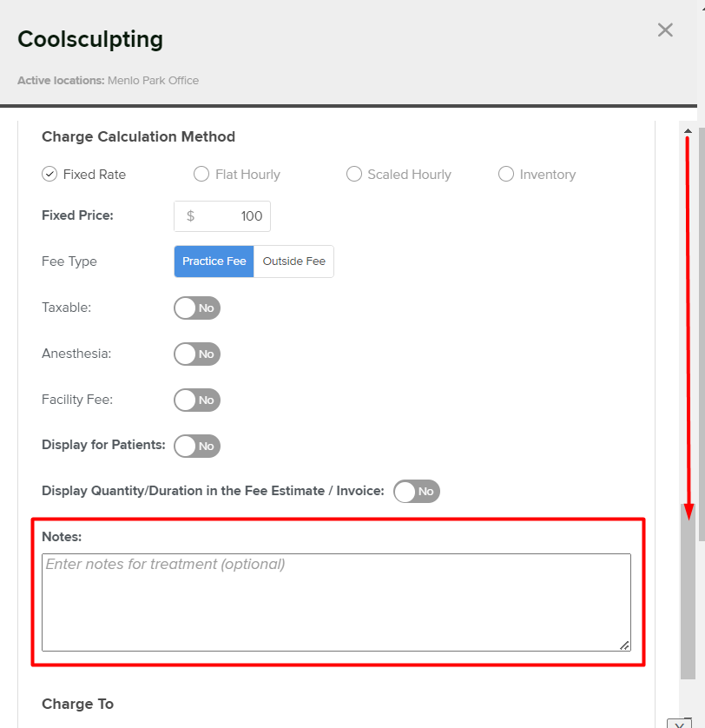Click the scrollbar up arrow

[688, 131]
